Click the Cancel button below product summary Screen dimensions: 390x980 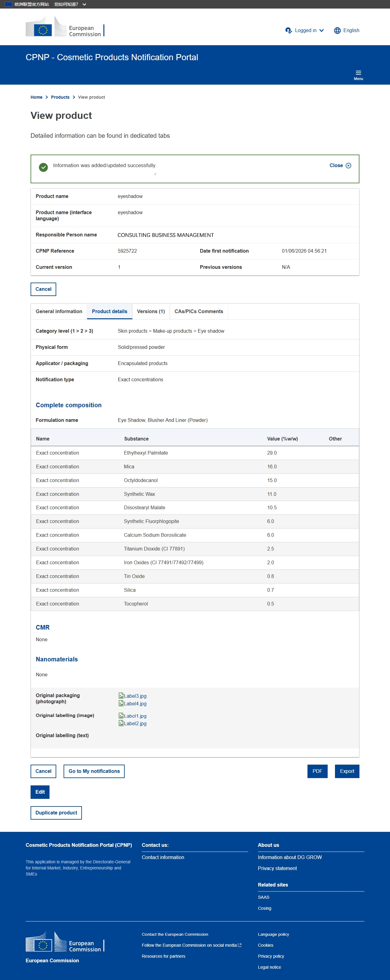coord(43,289)
